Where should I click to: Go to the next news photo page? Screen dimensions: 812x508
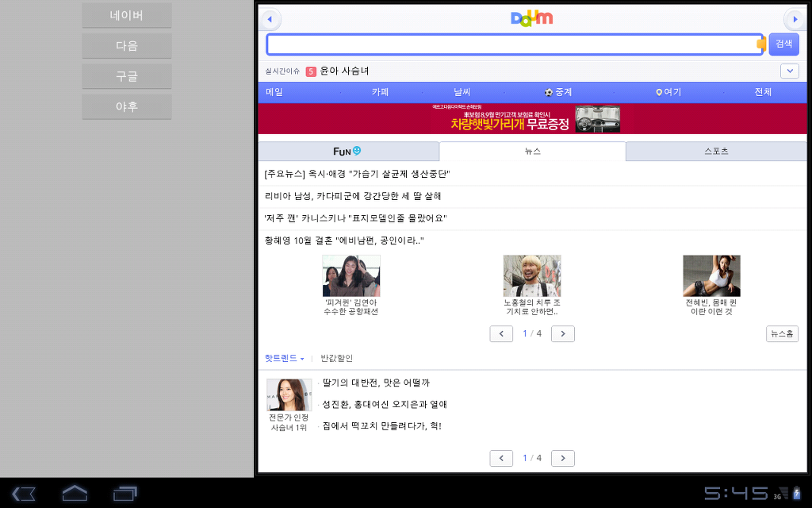563,334
